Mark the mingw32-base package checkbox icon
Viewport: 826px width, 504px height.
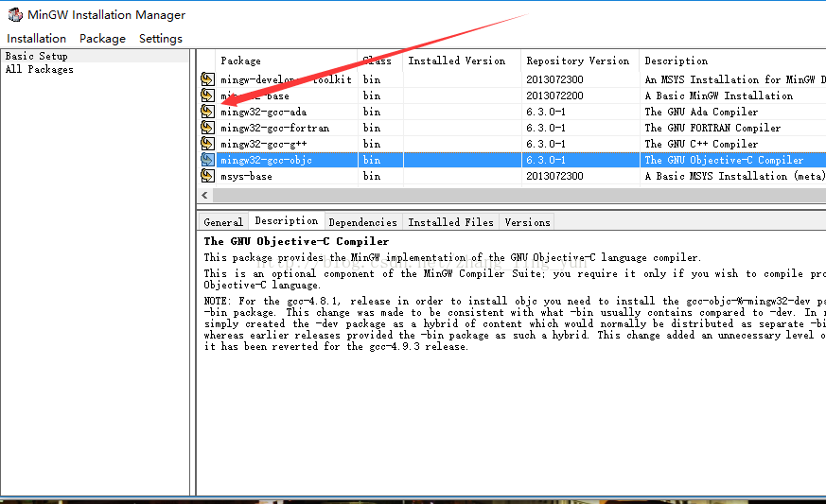[207, 96]
